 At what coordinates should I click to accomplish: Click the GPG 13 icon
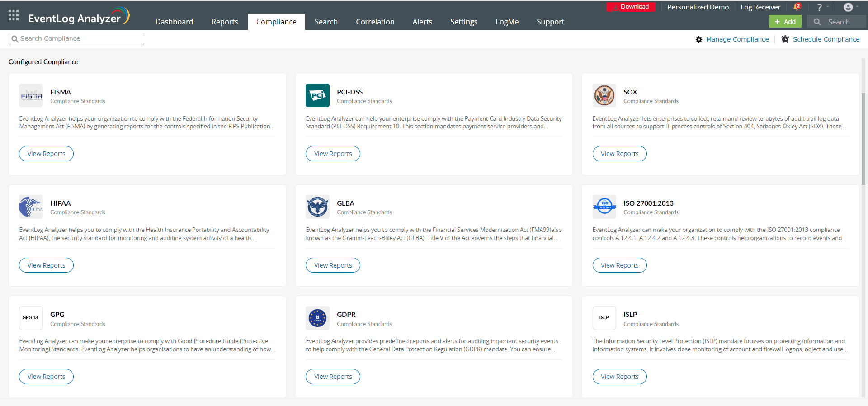click(31, 318)
